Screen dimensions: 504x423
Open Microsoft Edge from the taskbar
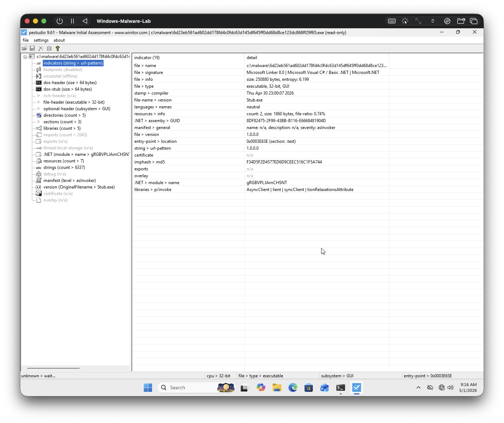[x=293, y=388]
